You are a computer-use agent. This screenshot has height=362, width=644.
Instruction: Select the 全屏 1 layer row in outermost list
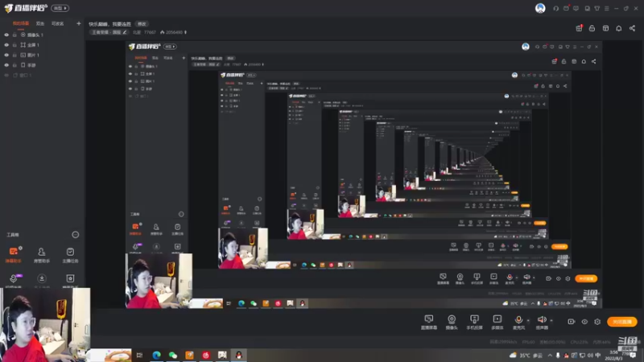[43, 45]
